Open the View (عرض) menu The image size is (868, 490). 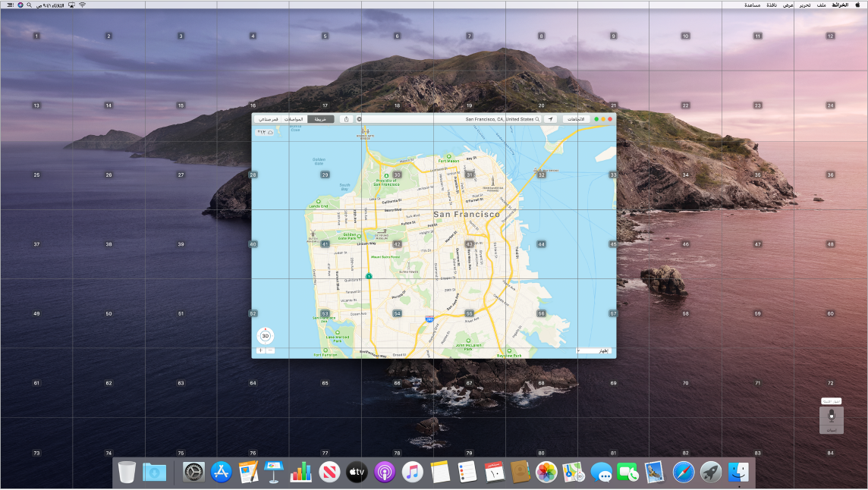click(x=788, y=5)
